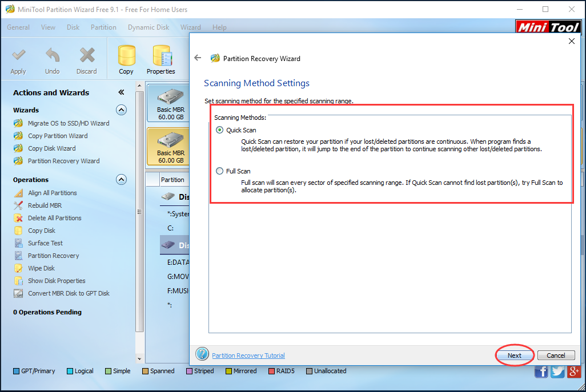Open the Facebook social icon

click(x=541, y=372)
